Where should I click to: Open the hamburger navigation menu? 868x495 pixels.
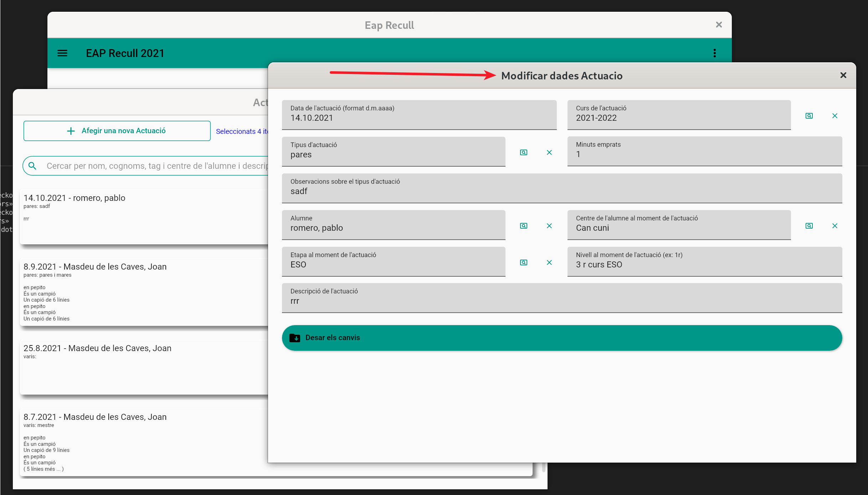62,53
